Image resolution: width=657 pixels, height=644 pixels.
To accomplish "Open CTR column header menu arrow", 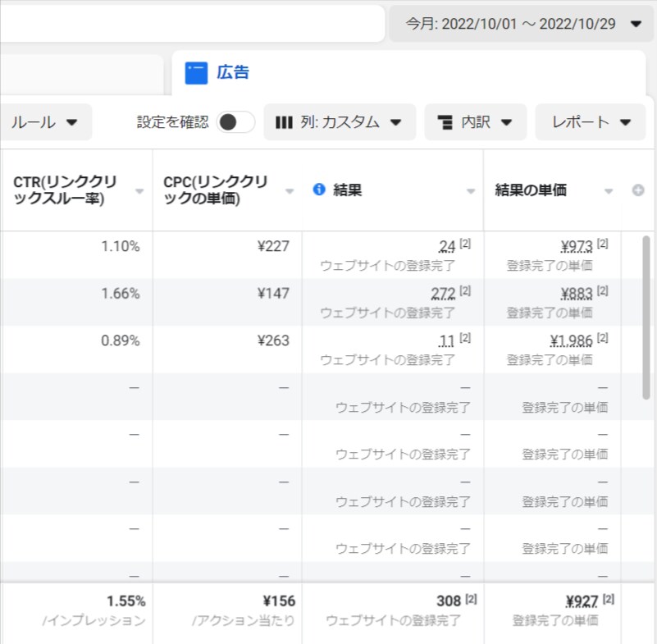I will [139, 191].
